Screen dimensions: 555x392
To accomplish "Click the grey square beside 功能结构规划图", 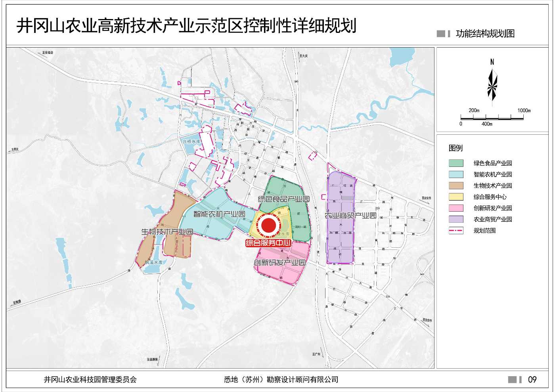I will click(441, 34).
